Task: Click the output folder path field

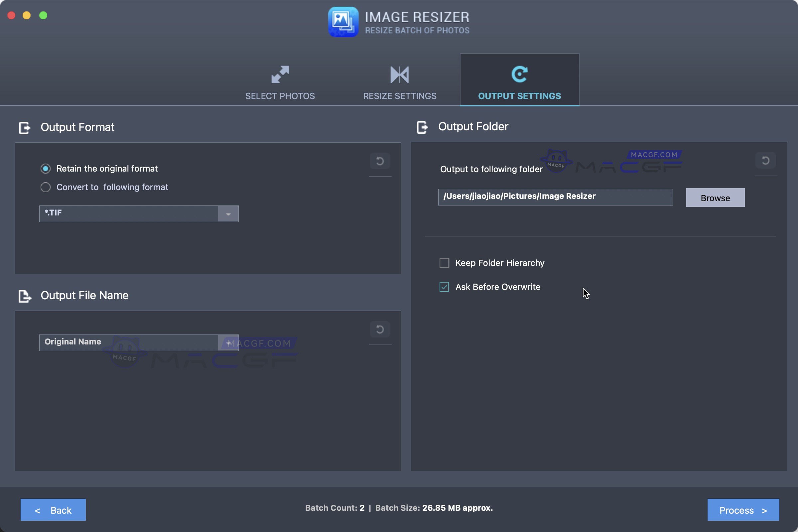Action: pyautogui.click(x=554, y=197)
